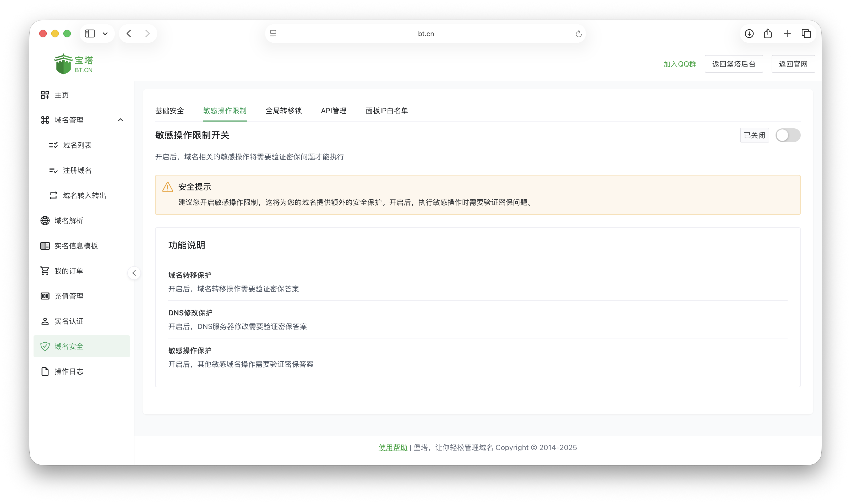Open 充值管理 from the sidebar
This screenshot has width=851, height=504.
pos(69,296)
